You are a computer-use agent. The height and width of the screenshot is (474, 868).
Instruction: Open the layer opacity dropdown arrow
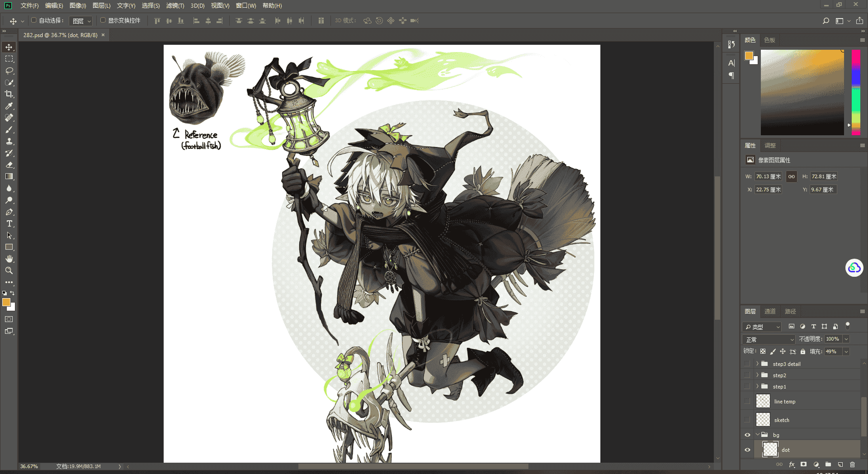(846, 339)
